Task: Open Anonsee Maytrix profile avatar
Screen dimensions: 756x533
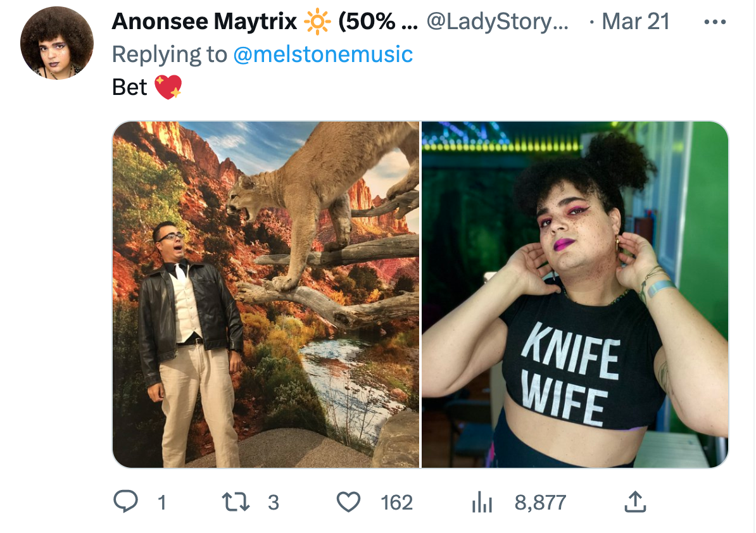Action: click(57, 43)
